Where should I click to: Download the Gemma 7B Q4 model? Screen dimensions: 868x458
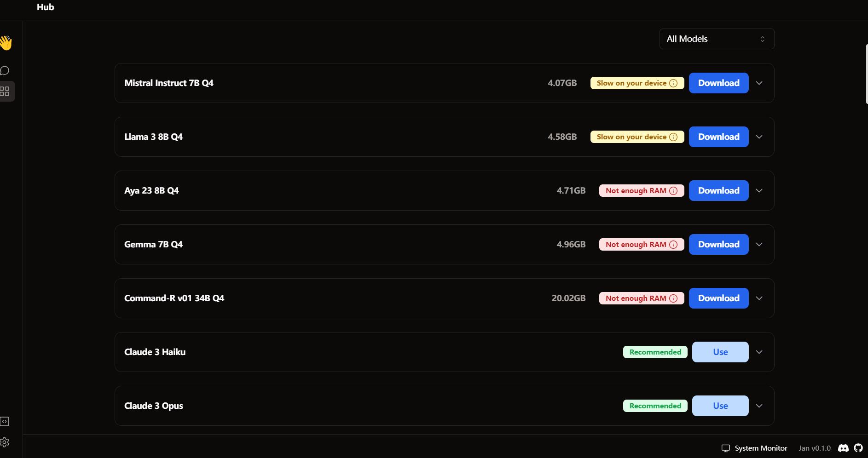(x=718, y=245)
